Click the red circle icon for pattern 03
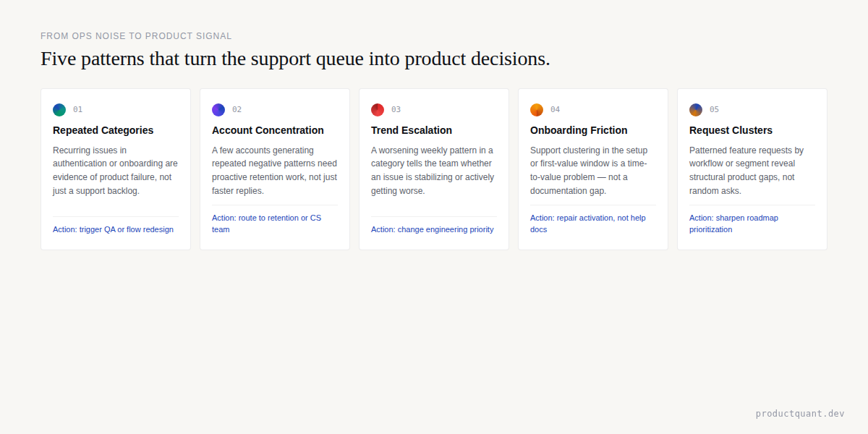Image resolution: width=868 pixels, height=434 pixels. point(378,110)
